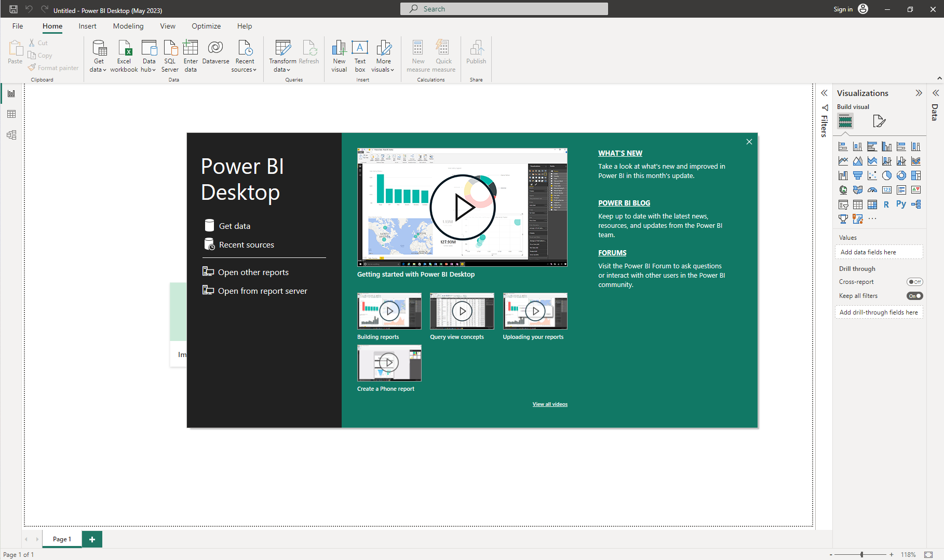Collapse the Visualizations pane
Screen dimensions: 944x560
point(919,93)
